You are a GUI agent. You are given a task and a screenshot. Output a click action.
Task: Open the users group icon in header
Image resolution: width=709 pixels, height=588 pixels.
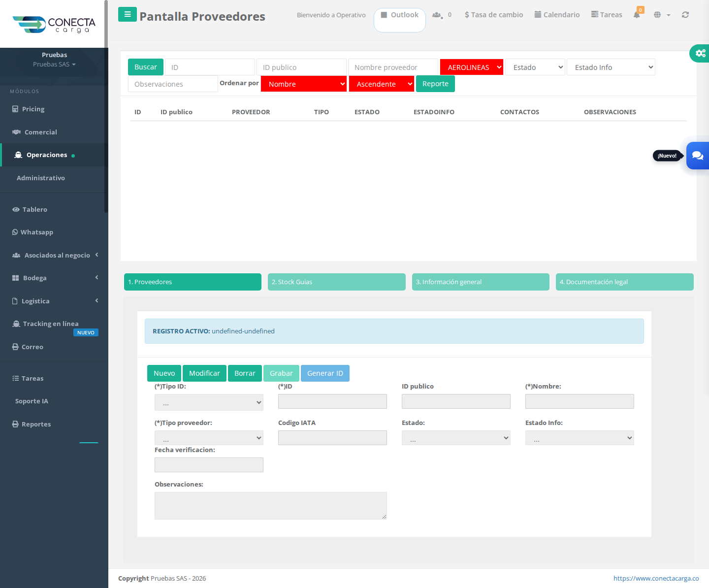[x=437, y=15]
